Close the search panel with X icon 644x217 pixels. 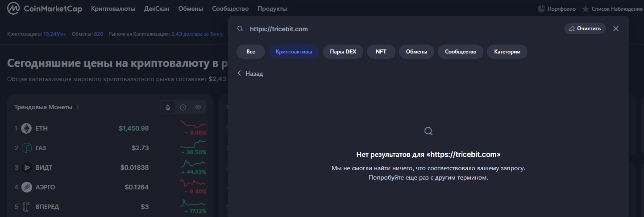tap(616, 29)
